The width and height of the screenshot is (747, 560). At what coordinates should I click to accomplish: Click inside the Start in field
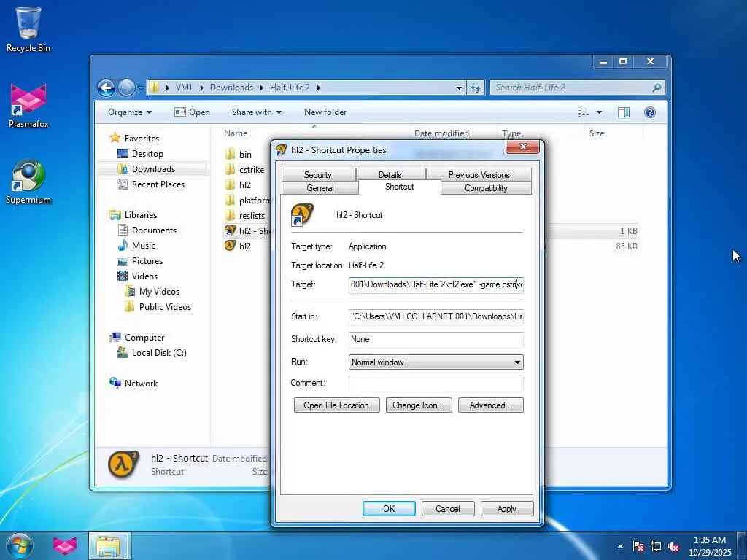click(x=436, y=316)
